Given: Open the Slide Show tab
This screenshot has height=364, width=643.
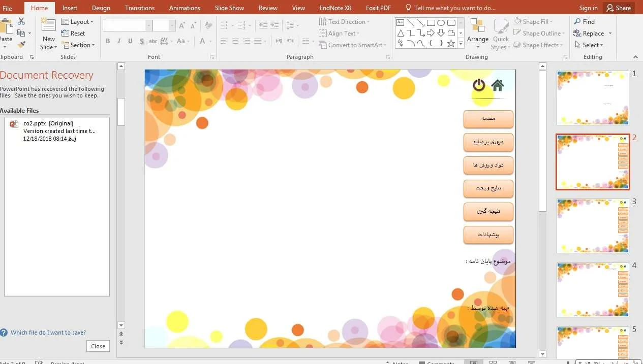Looking at the screenshot, I should click(229, 8).
